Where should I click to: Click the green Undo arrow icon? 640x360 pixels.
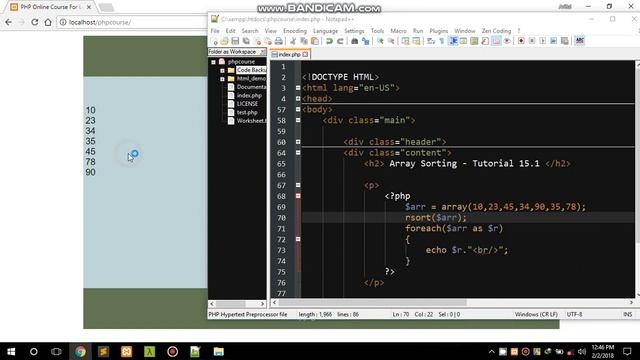[x=329, y=41]
